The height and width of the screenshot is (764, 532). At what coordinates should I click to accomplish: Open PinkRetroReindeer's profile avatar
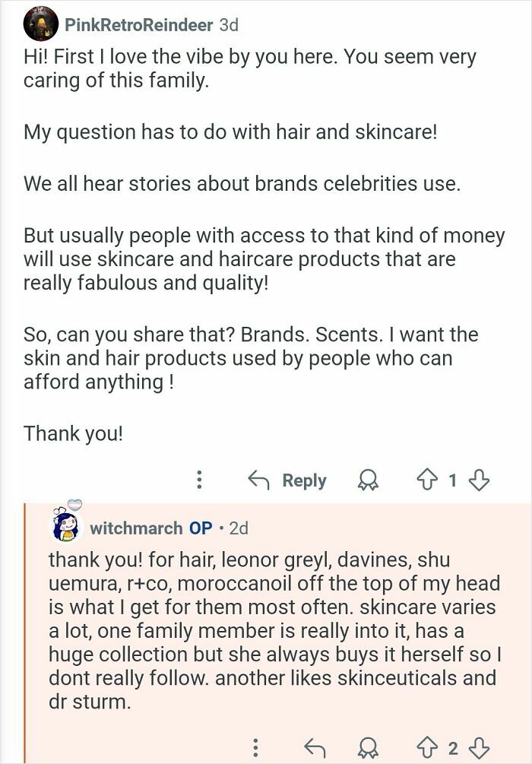40,24
